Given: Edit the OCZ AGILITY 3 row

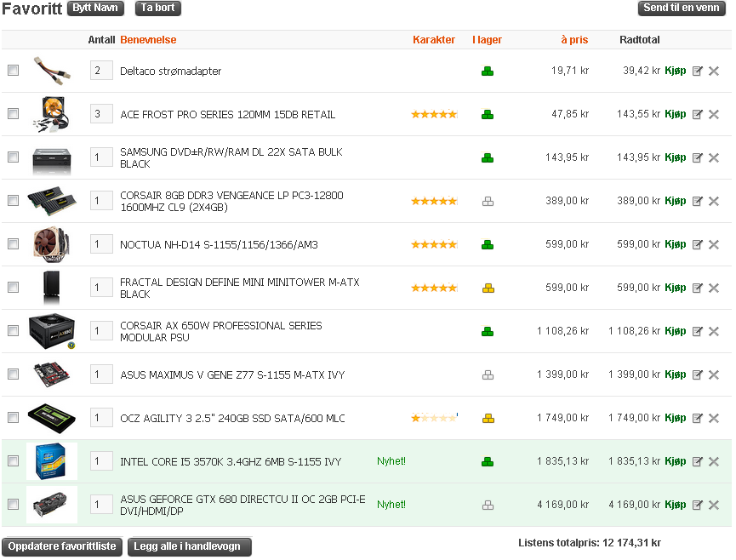Looking at the screenshot, I should pos(698,418).
